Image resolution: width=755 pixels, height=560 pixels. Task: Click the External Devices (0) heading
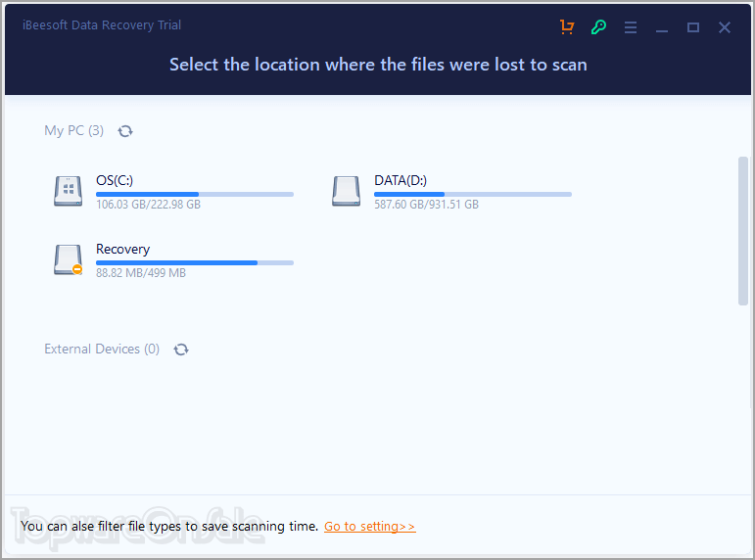102,349
